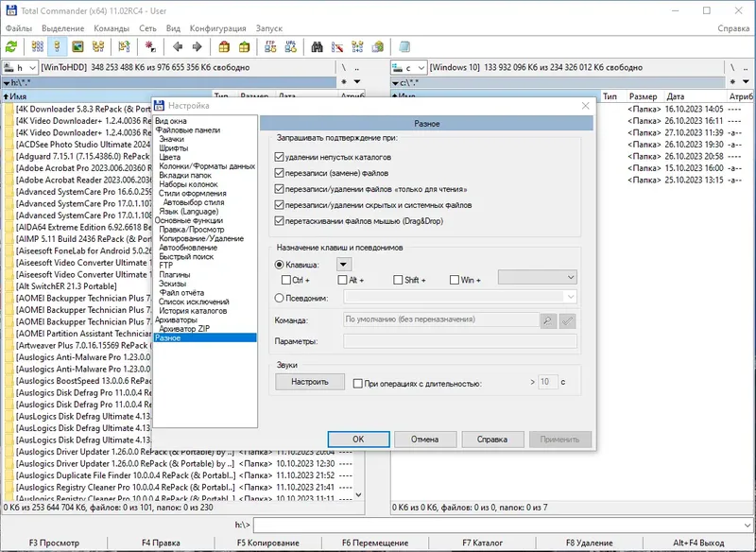The width and height of the screenshot is (756, 552).
Task: Open the FTP connect icon
Action: pyautogui.click(x=270, y=46)
